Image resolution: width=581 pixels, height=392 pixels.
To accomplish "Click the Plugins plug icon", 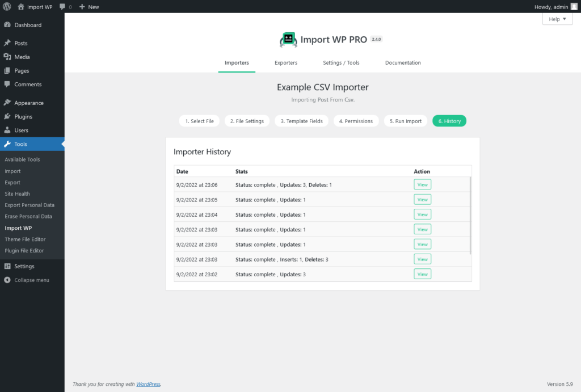I will (x=7, y=116).
